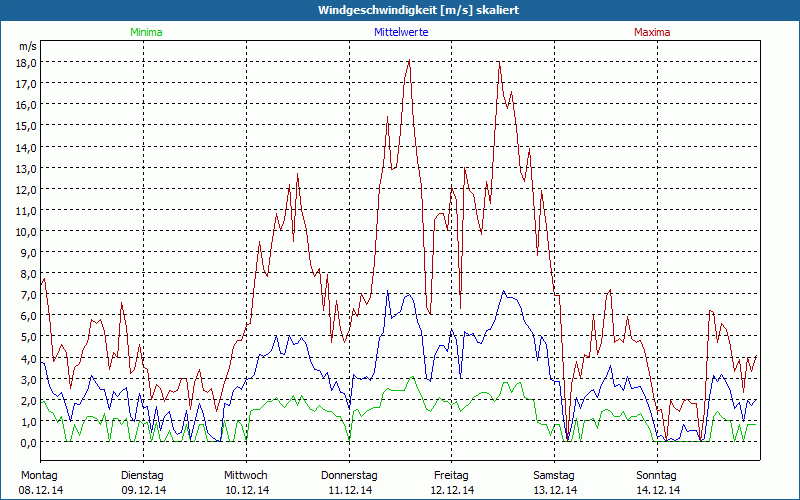Click the 12.12.14 date label
This screenshot has width=800, height=500.
[x=452, y=490]
